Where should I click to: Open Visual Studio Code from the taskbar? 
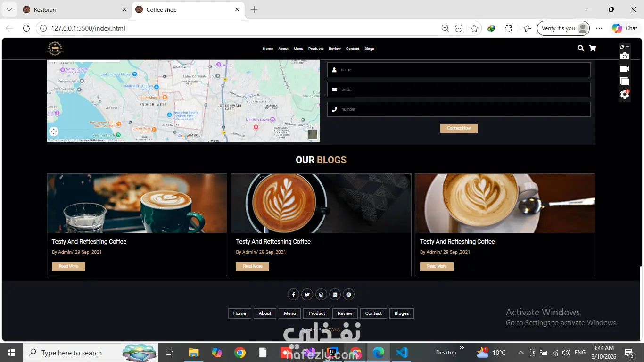tap(402, 353)
